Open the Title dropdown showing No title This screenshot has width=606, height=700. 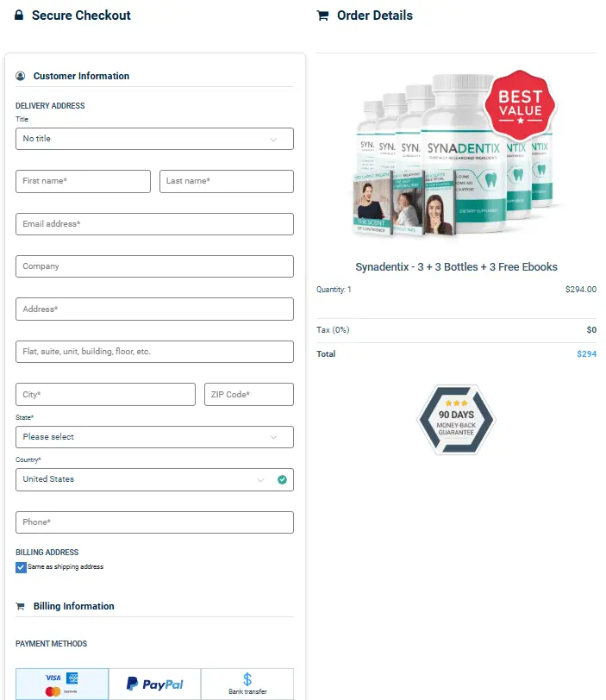click(154, 139)
